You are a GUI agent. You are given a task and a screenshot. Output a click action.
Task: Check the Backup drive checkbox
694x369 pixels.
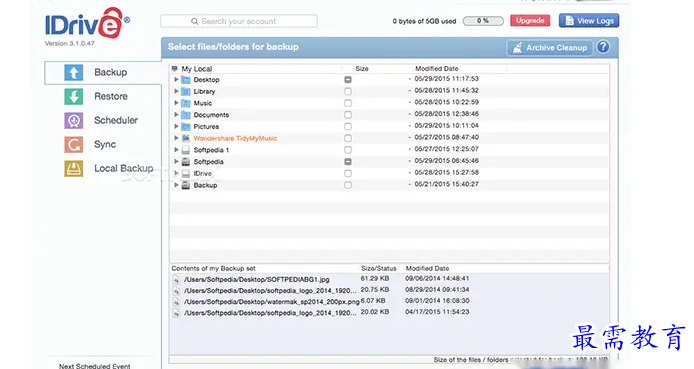click(x=348, y=185)
